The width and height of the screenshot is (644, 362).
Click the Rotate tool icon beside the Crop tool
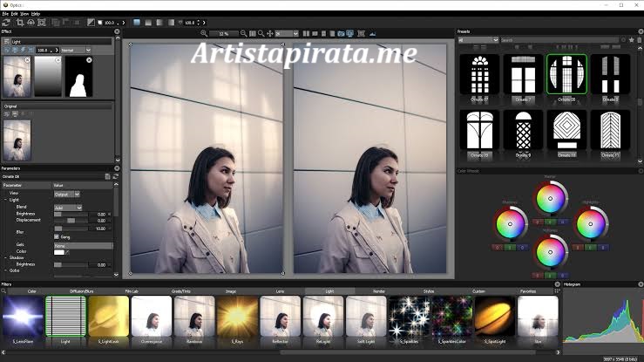coord(31,23)
